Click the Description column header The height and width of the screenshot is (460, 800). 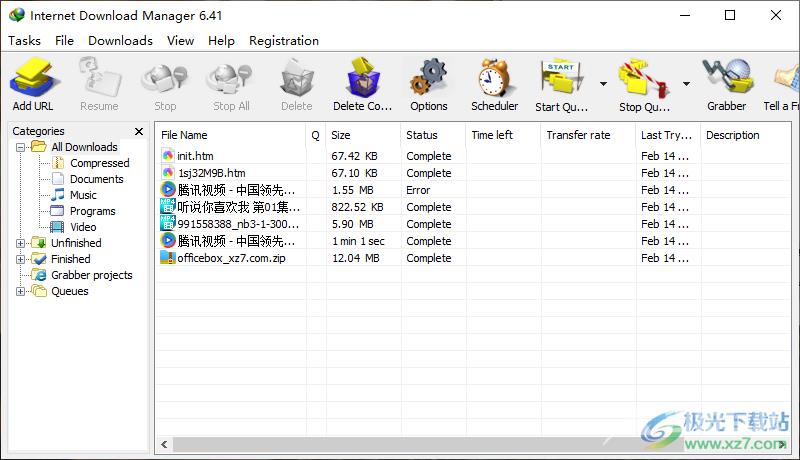point(745,135)
